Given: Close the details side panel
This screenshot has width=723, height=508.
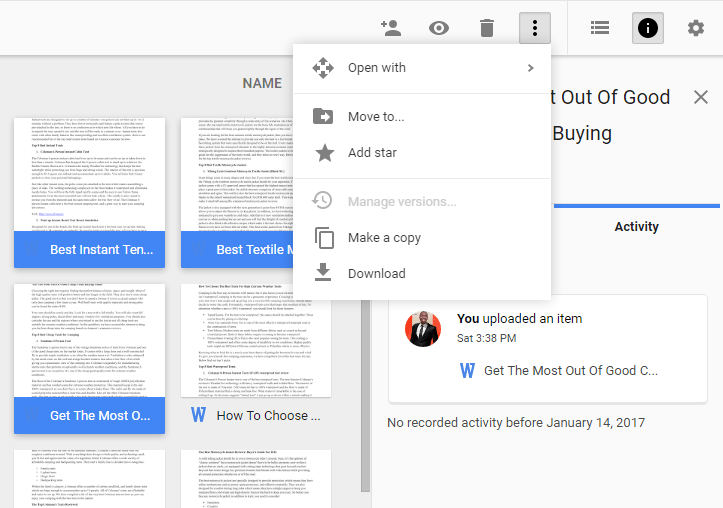Looking at the screenshot, I should [x=701, y=97].
